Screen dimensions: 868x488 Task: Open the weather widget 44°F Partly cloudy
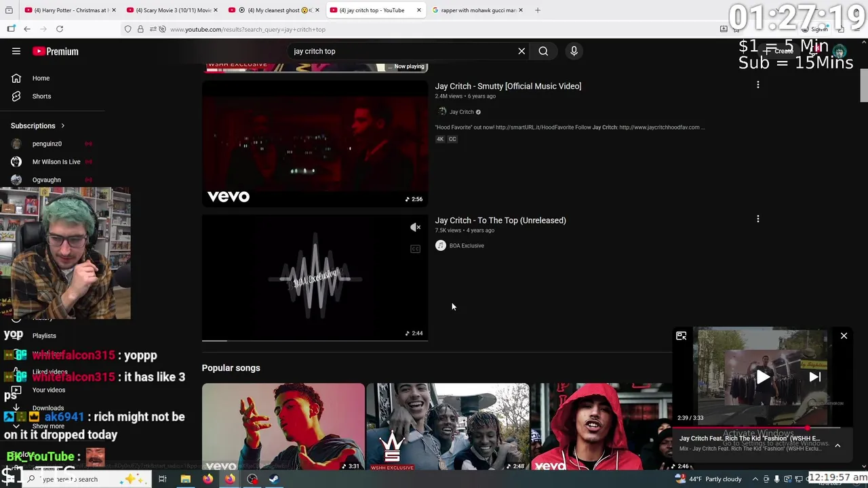[x=709, y=479]
